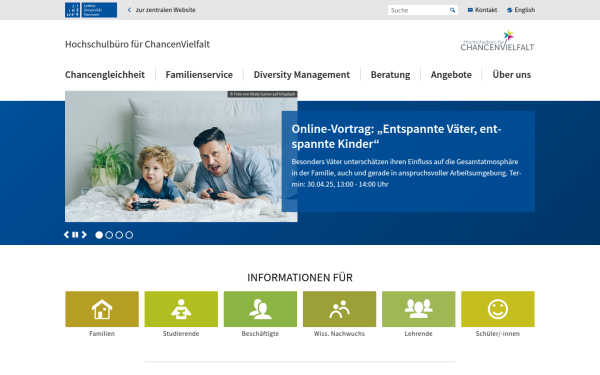Image resolution: width=600 pixels, height=375 pixels.
Task: Click 'Hochschulbüro für ChancenVielfalt' page title
Action: click(x=137, y=44)
